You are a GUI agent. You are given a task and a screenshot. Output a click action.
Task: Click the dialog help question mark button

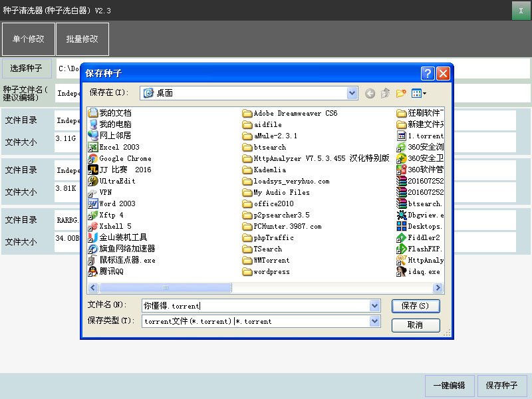point(428,73)
